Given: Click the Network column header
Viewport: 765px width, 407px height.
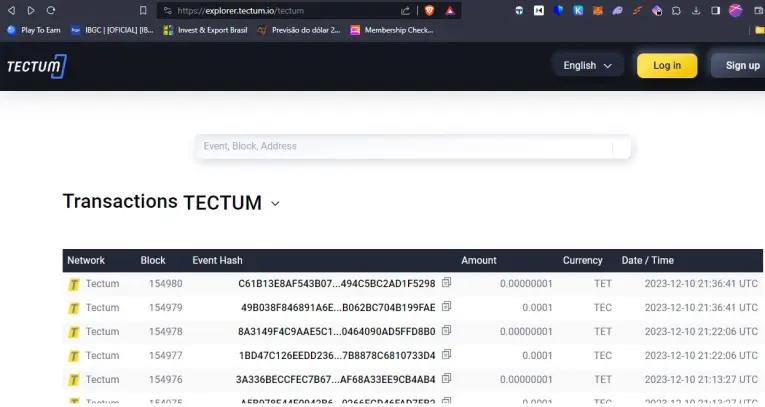Looking at the screenshot, I should point(86,261).
